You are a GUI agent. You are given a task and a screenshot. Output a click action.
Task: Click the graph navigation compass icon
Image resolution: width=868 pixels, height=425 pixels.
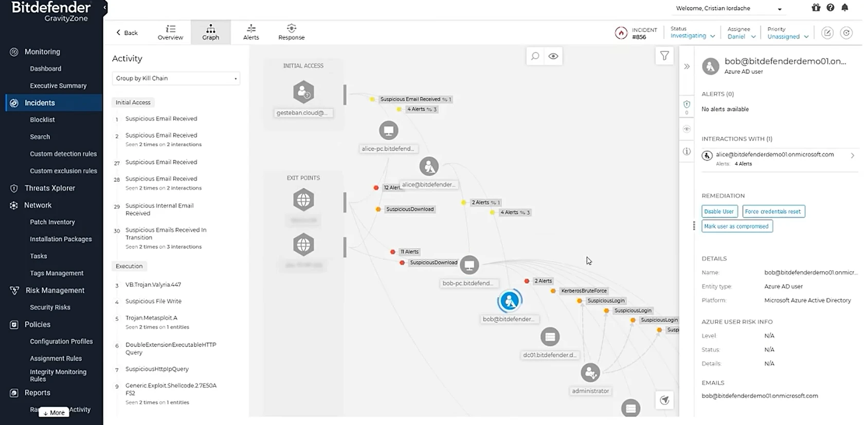(665, 400)
